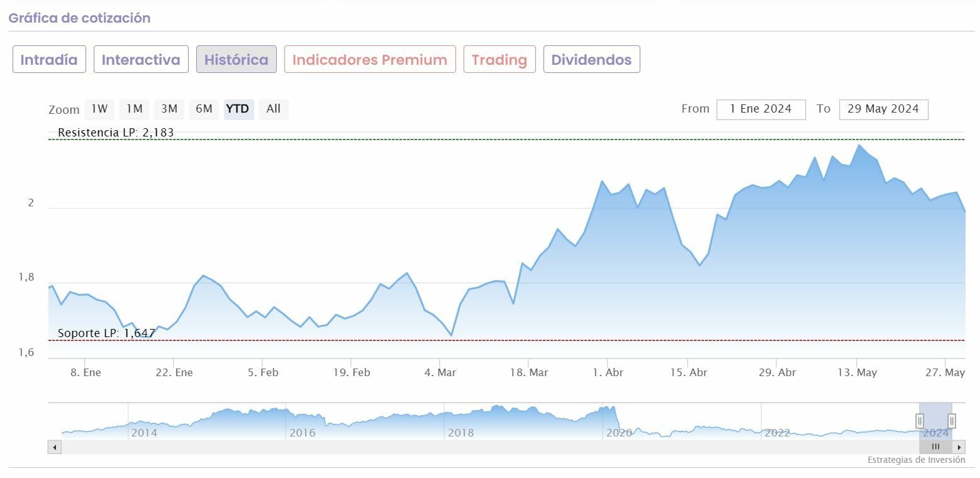The height and width of the screenshot is (478, 980).
Task: Choose the 6M zoom range
Action: click(x=204, y=109)
